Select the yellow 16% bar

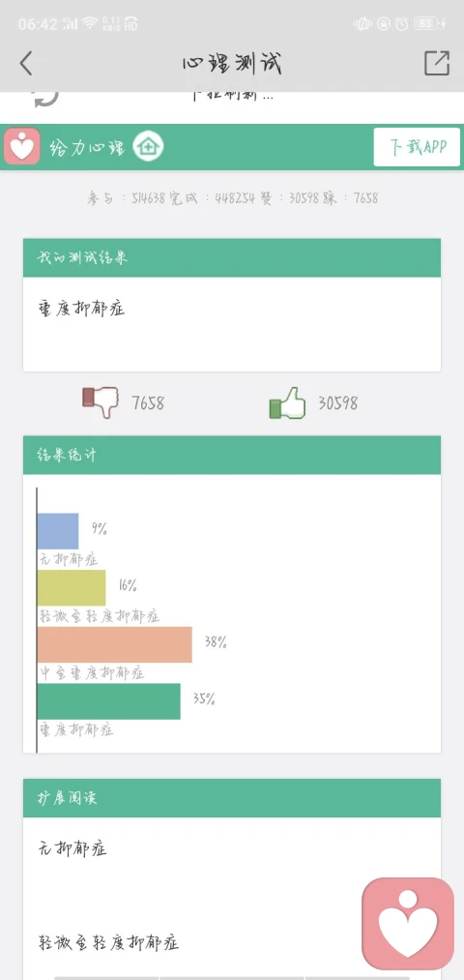tap(72, 587)
